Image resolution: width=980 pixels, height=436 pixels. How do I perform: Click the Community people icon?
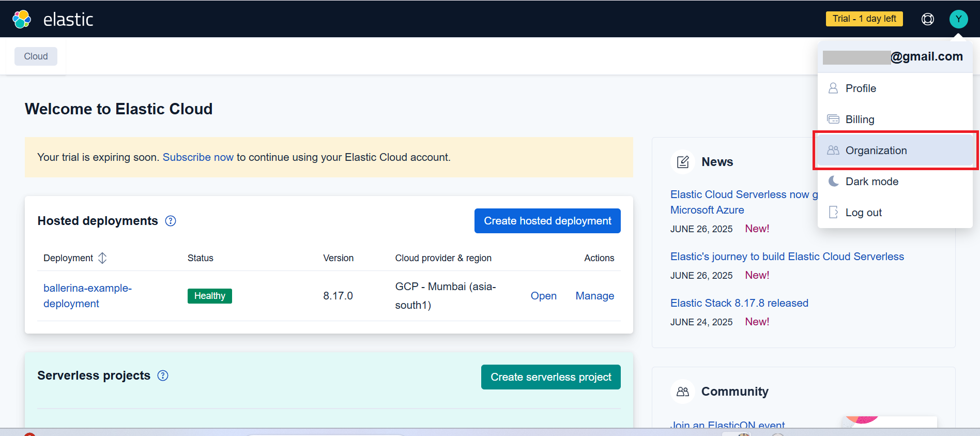coord(683,392)
